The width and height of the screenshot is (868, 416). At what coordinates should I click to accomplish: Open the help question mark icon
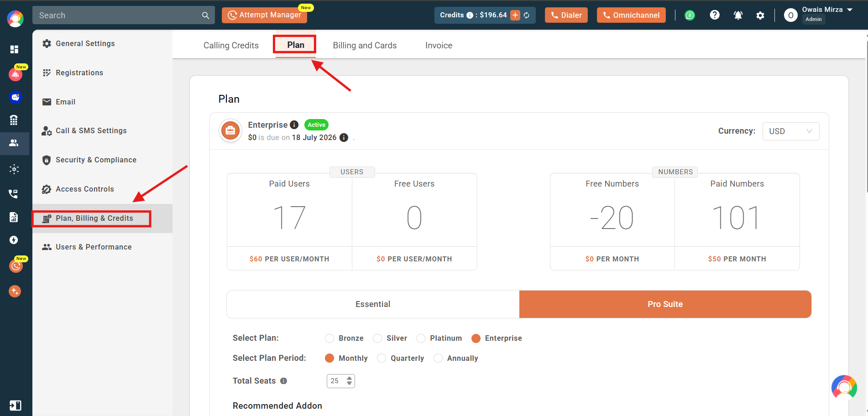point(715,15)
